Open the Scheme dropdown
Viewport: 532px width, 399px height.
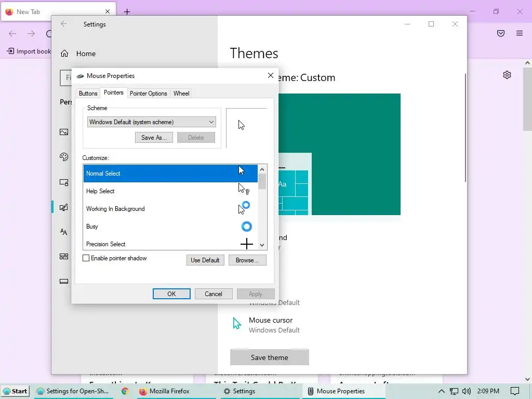[151, 122]
